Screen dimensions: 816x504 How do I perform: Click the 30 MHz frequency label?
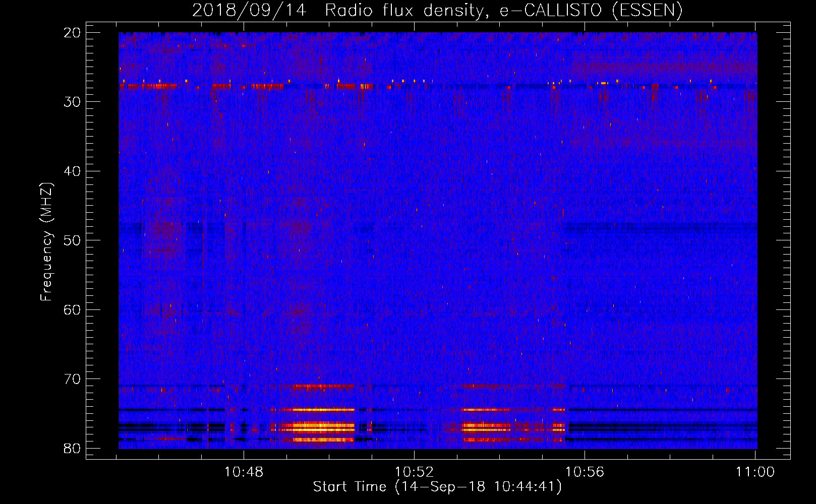pos(72,102)
